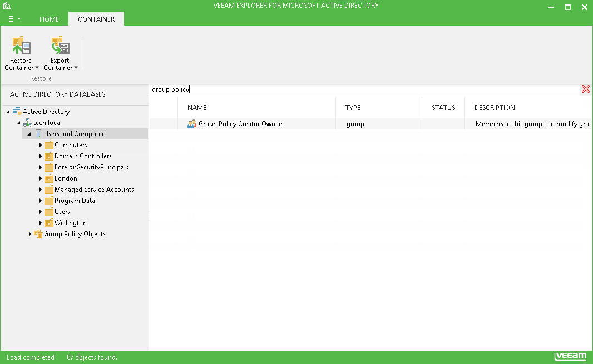This screenshot has height=364, width=593.
Task: Expand the London organizational unit
Action: point(41,178)
